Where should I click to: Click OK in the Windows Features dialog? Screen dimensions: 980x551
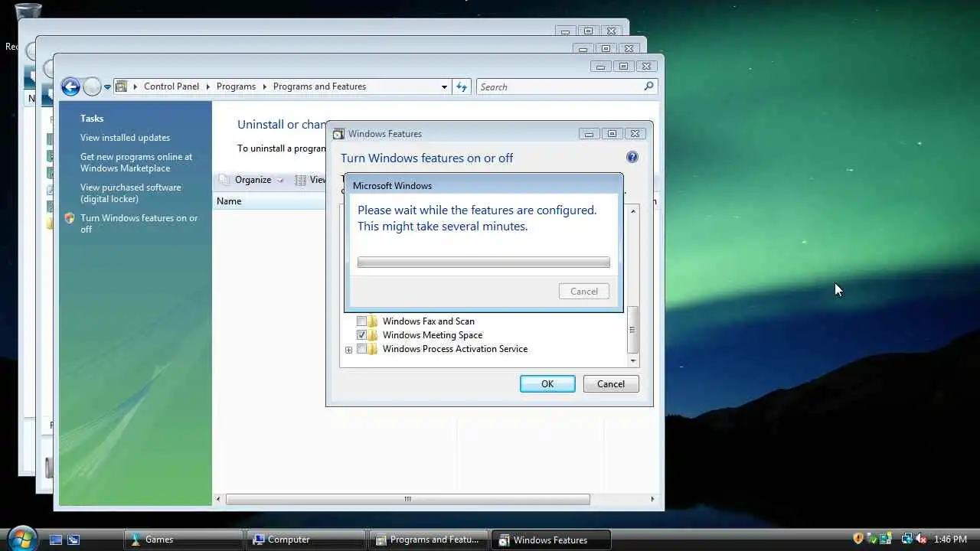547,384
